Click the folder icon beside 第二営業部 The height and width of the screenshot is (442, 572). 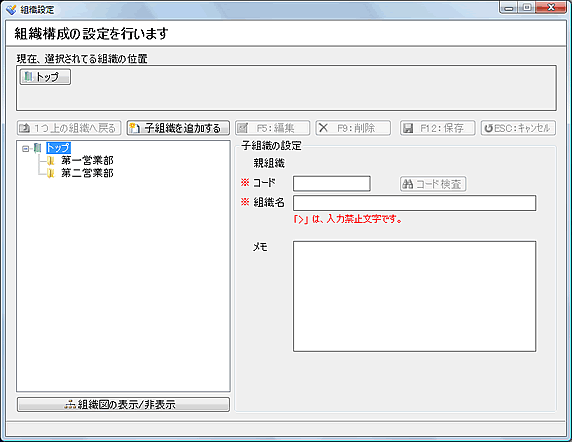pyautogui.click(x=51, y=173)
